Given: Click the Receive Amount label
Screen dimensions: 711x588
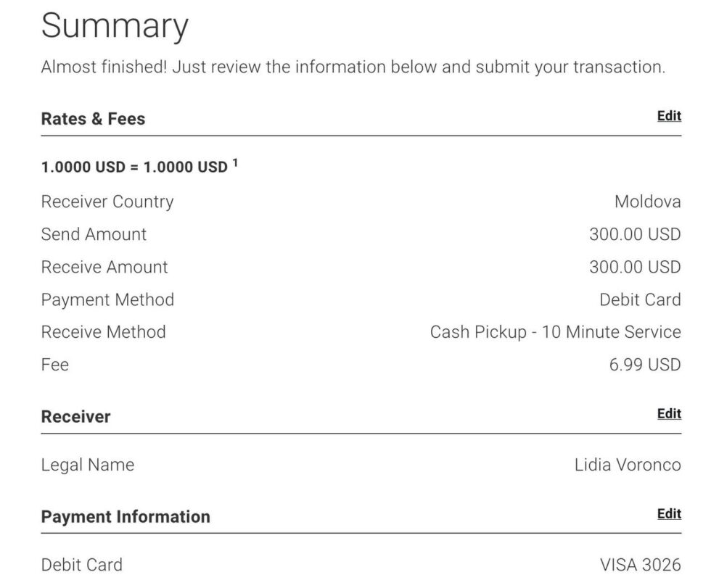Looking at the screenshot, I should 104,267.
